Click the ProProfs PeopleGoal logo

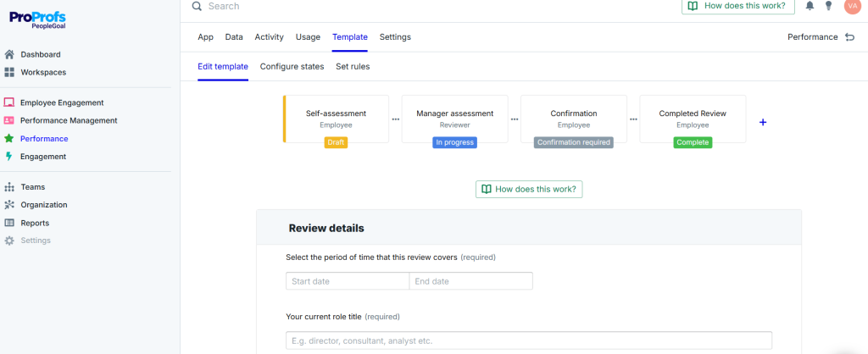click(37, 20)
